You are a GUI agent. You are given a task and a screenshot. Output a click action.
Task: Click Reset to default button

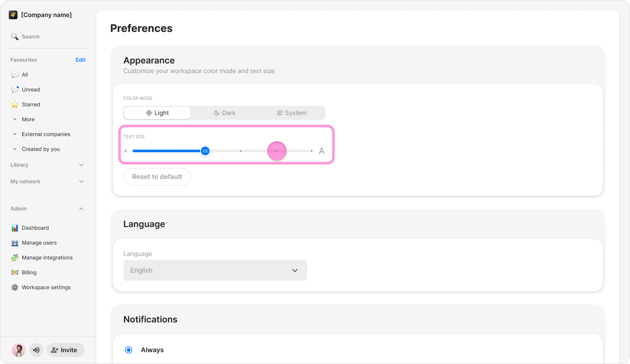pos(157,177)
